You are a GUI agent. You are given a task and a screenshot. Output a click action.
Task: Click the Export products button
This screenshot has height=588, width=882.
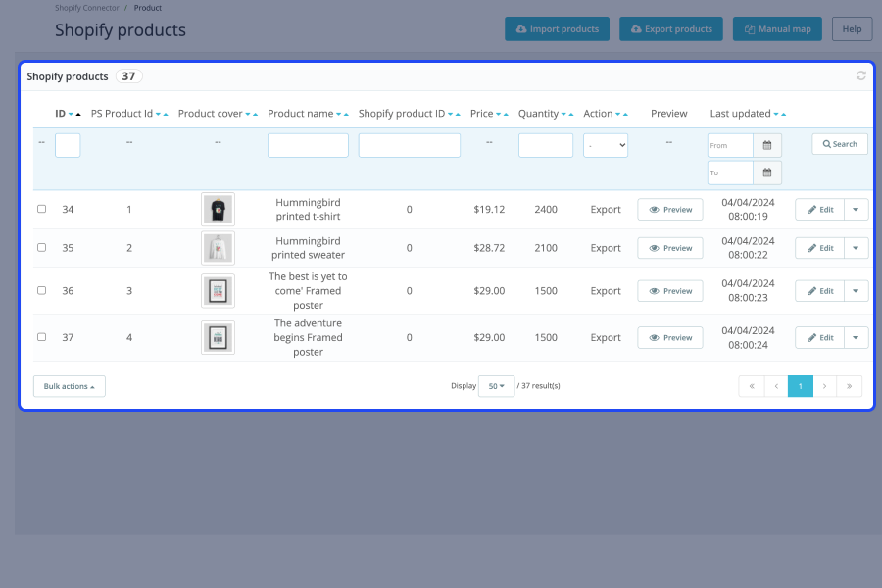(671, 28)
